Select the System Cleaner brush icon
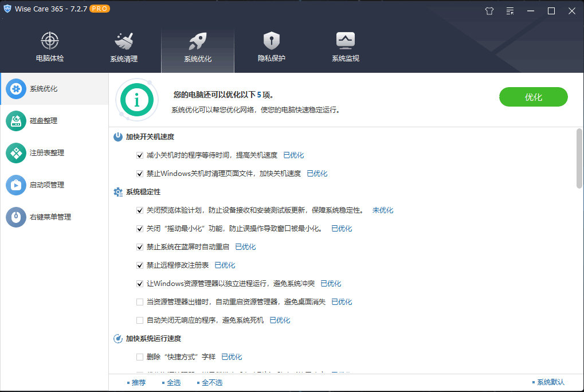Screen dimensions: 584x392 coord(124,40)
